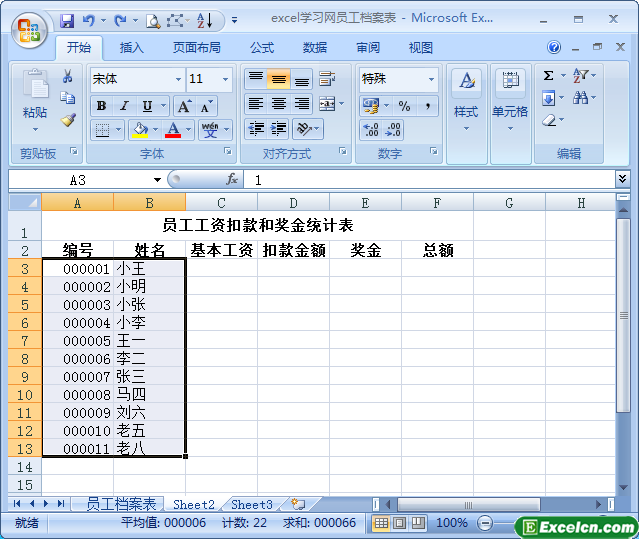This screenshot has width=639, height=539.
Task: Pick the red font color swatch
Action: point(174,130)
